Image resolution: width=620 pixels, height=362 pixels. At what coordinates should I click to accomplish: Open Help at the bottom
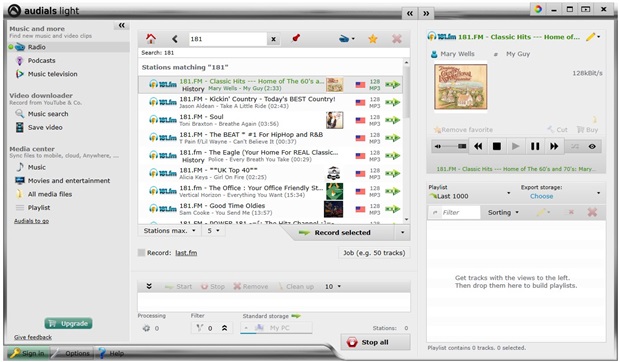click(112, 353)
